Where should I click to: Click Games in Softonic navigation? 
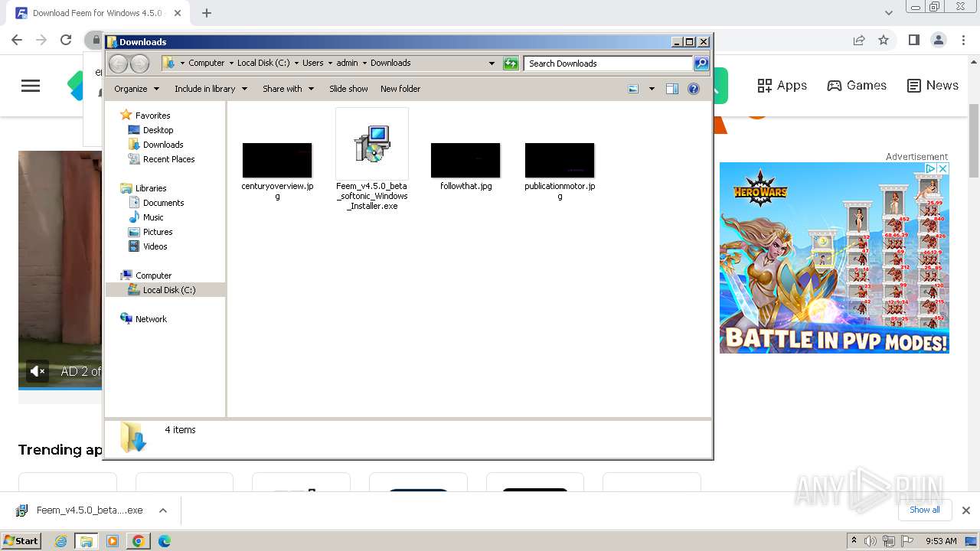tap(857, 86)
